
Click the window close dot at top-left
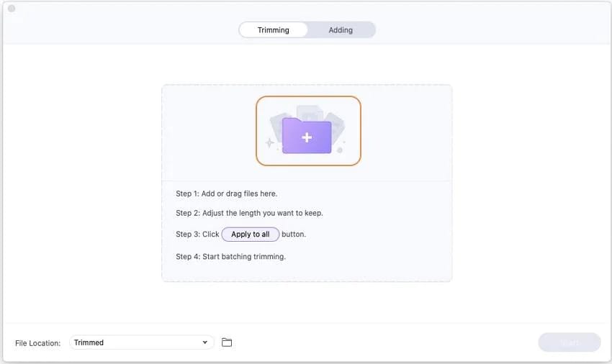click(12, 8)
